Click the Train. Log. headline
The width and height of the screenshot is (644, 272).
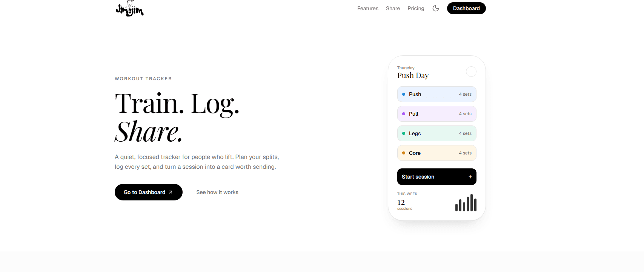[x=177, y=104]
